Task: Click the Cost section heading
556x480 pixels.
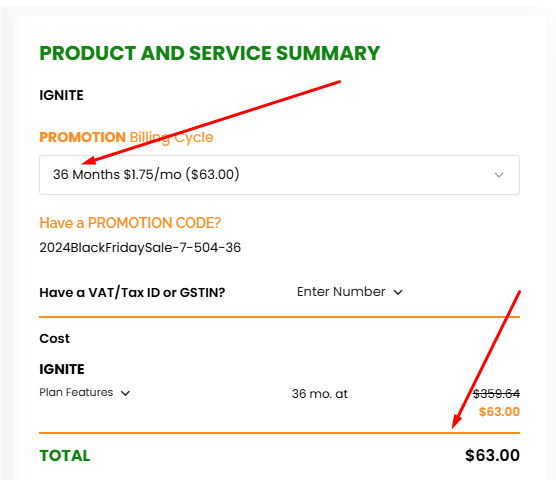Action: 55,339
